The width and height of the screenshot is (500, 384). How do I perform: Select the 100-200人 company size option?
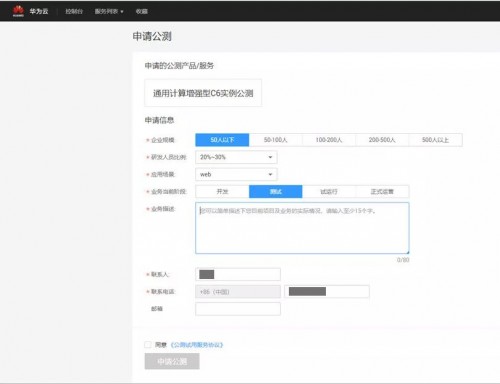(329, 140)
